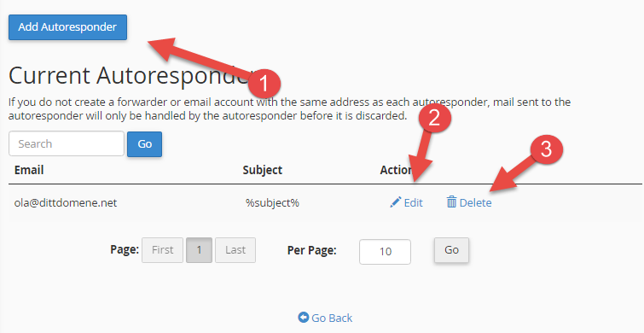Click the red number 3 annotation circle
Image resolution: width=644 pixels, height=333 pixels.
546,149
